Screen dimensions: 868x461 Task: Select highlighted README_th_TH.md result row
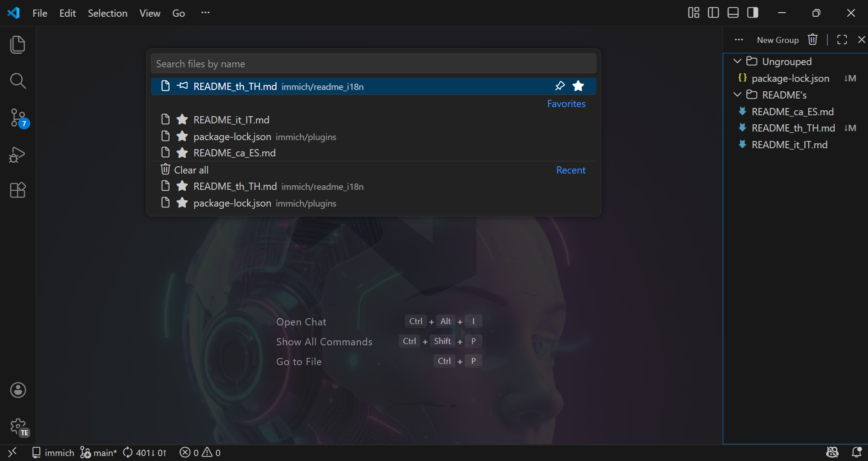coord(373,86)
